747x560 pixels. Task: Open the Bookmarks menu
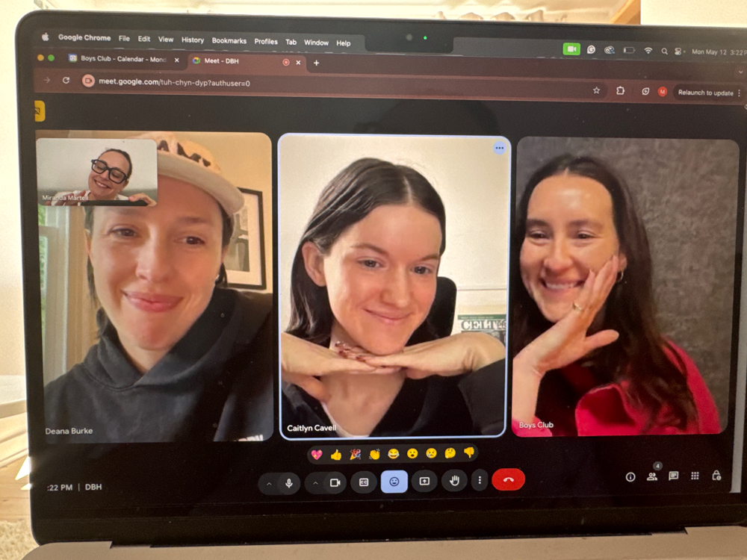click(229, 41)
